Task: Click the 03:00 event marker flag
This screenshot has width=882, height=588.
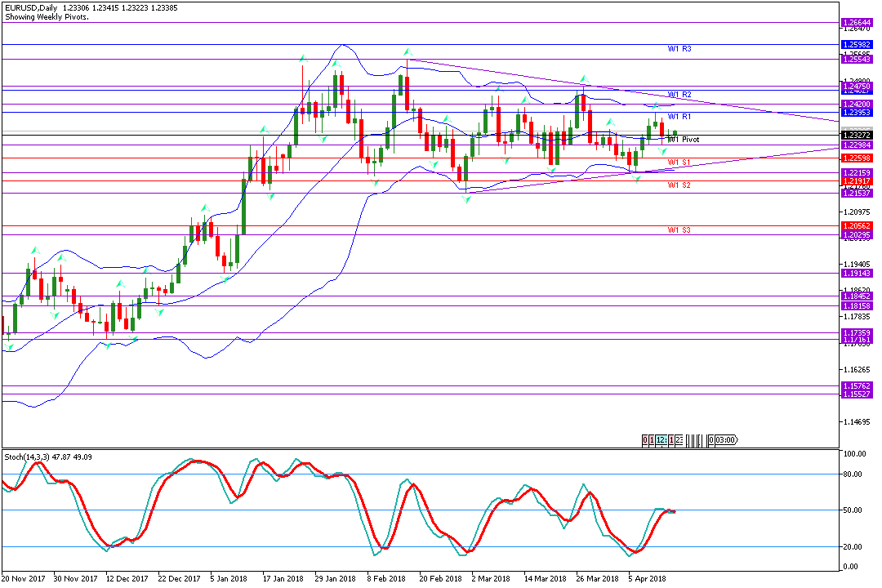Action: [726, 440]
